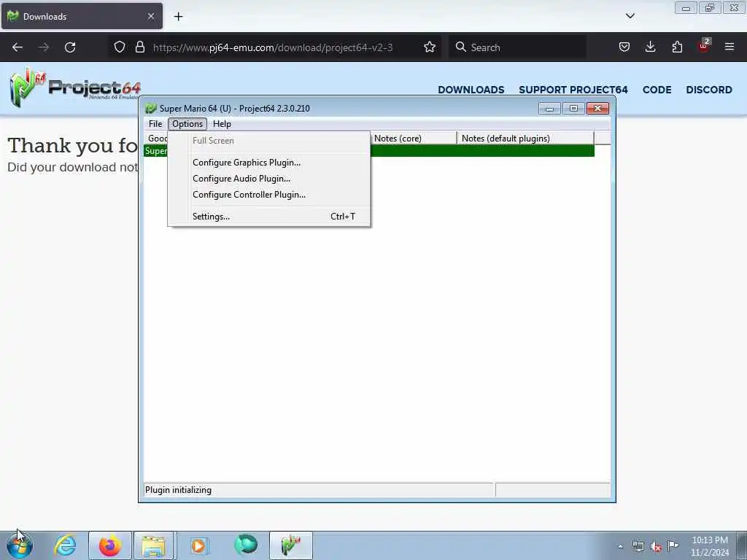
Task: Click the tracking protection shield icon
Action: (120, 47)
